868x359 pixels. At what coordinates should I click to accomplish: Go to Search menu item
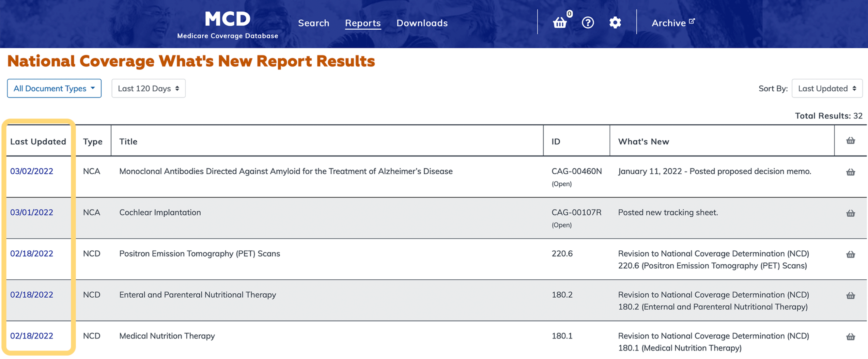pyautogui.click(x=313, y=23)
